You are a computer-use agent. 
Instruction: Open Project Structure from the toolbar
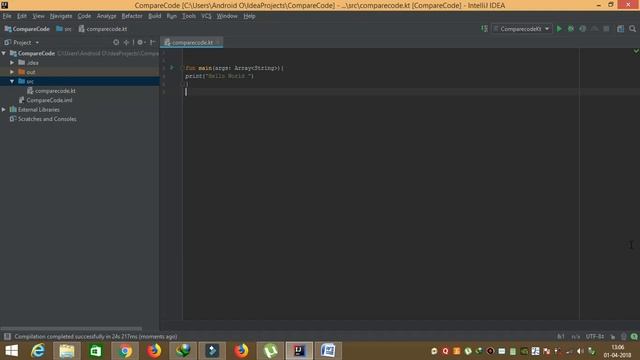[x=620, y=29]
